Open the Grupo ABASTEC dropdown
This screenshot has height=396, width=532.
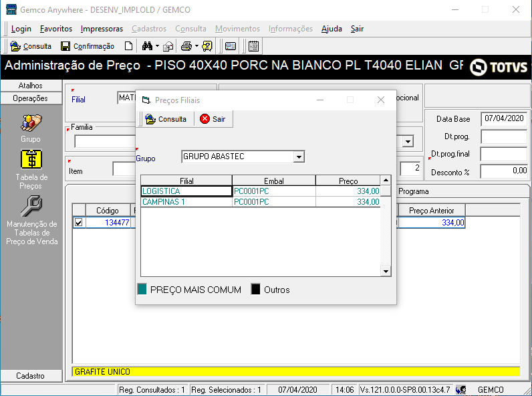coord(299,157)
